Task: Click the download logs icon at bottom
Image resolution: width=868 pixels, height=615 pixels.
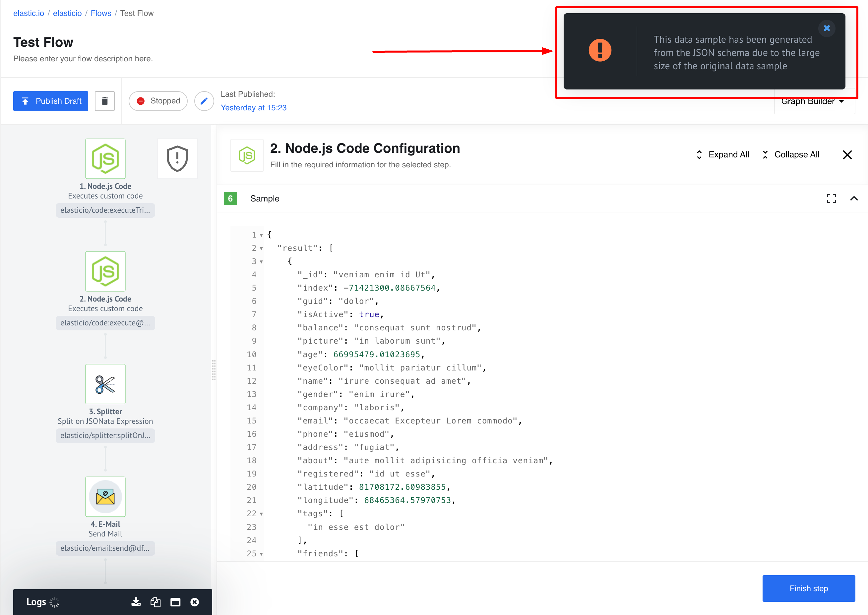Action: click(x=134, y=602)
